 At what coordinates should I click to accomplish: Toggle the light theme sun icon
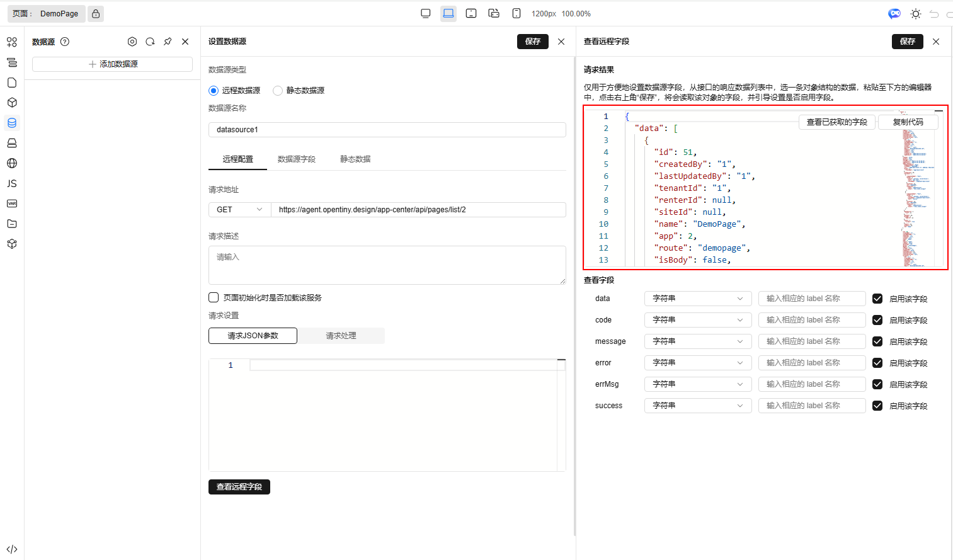pyautogui.click(x=916, y=14)
